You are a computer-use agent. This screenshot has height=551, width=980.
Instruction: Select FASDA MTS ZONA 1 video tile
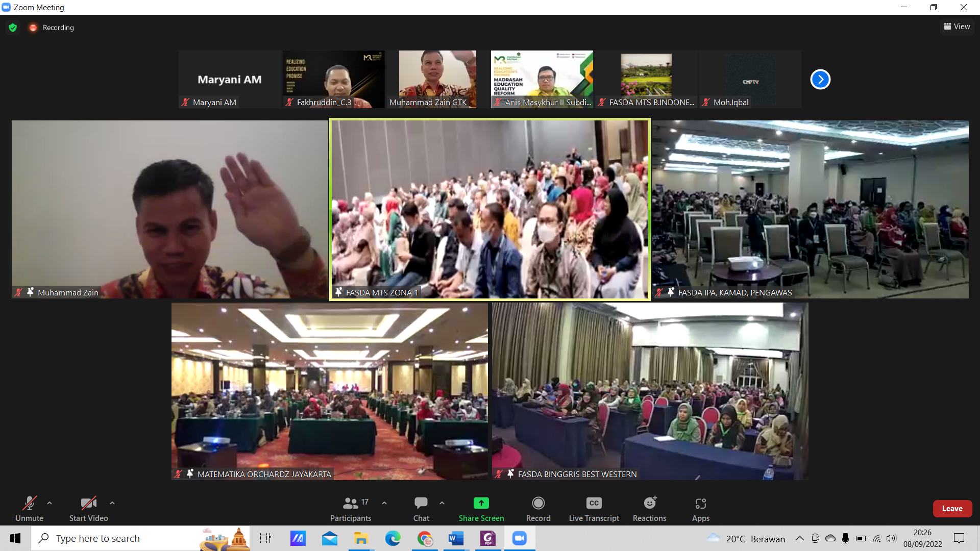point(489,209)
